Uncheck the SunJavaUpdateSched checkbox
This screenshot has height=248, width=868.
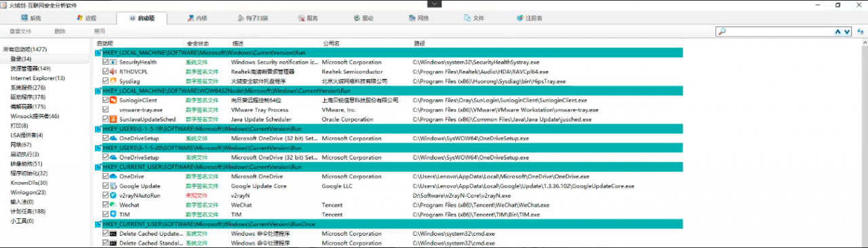pos(105,119)
